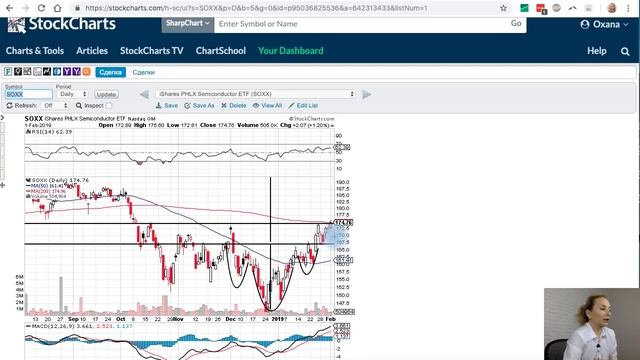Open the Refresh dropdown set to Off
Screen dimensions: 640x360
[x=55, y=106]
